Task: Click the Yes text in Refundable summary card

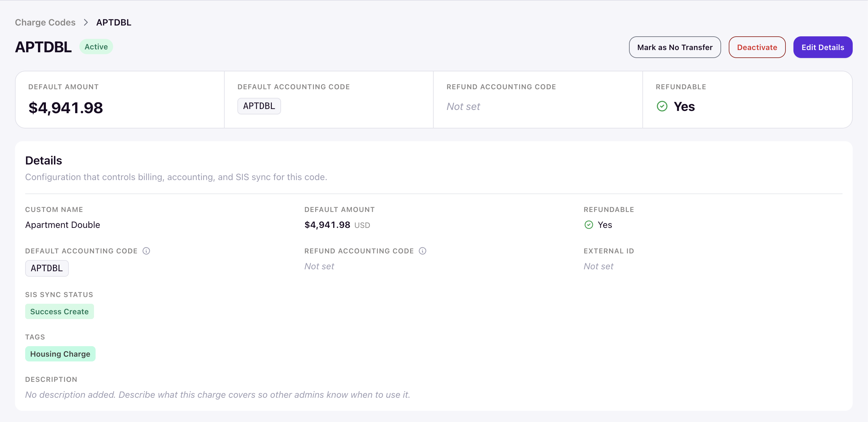Action: (684, 106)
